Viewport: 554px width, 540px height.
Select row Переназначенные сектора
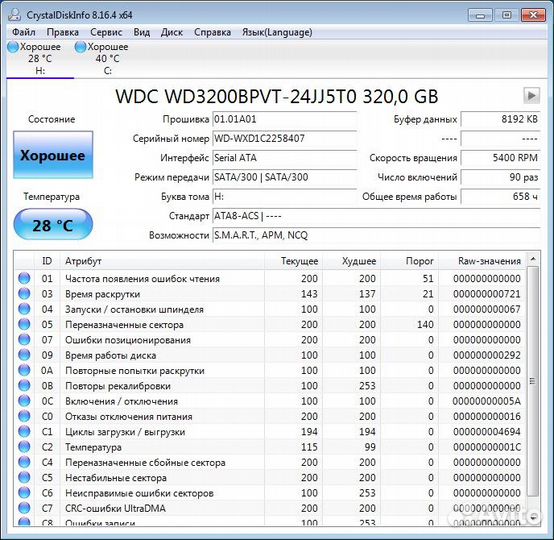click(x=270, y=324)
